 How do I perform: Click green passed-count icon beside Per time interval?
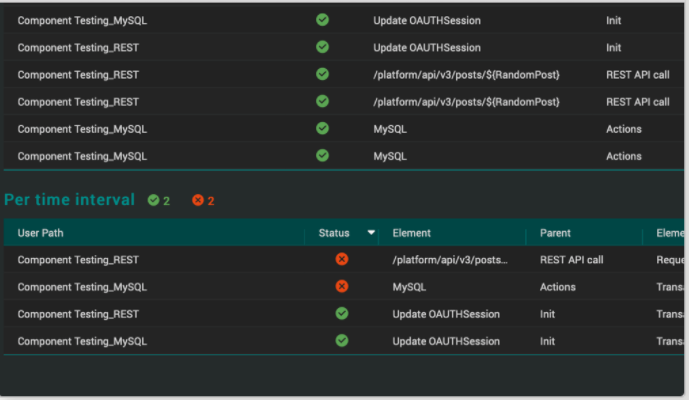(153, 200)
